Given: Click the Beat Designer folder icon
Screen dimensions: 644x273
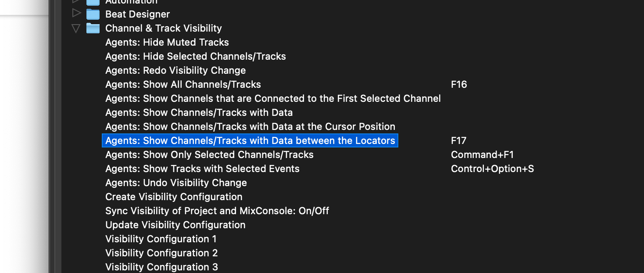Looking at the screenshot, I should pyautogui.click(x=93, y=14).
